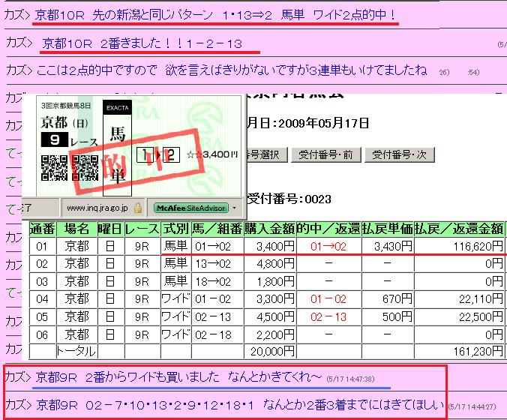The height and width of the screenshot is (420, 507).
Task: Open the McAfee SiteAdvisor dropdown arrow
Action: pyautogui.click(x=235, y=208)
